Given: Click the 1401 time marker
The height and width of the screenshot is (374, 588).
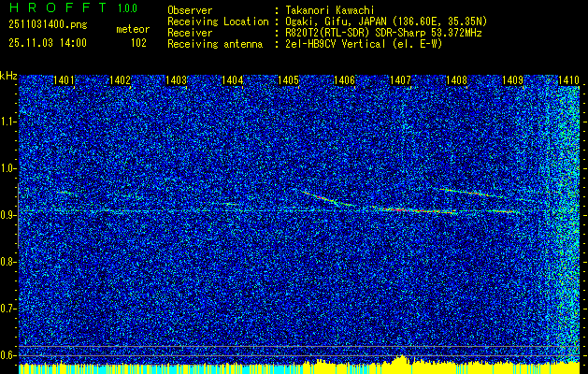Looking at the screenshot, I should pos(64,79).
